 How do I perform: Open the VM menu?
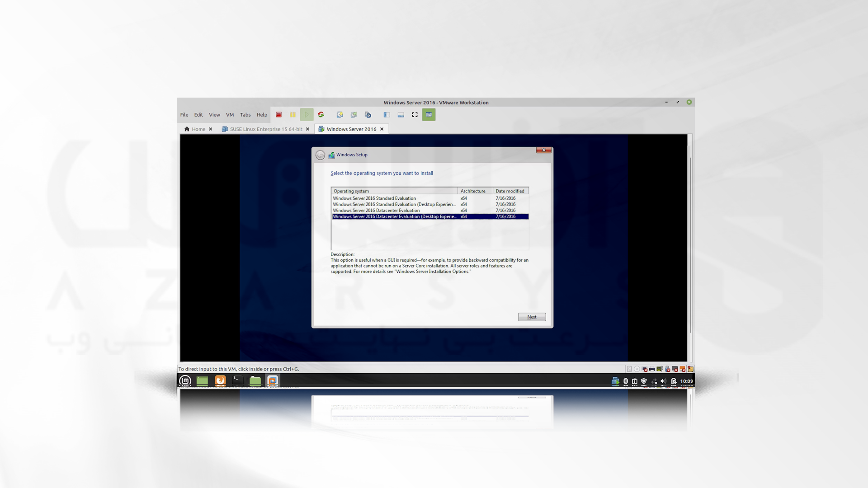(x=230, y=115)
